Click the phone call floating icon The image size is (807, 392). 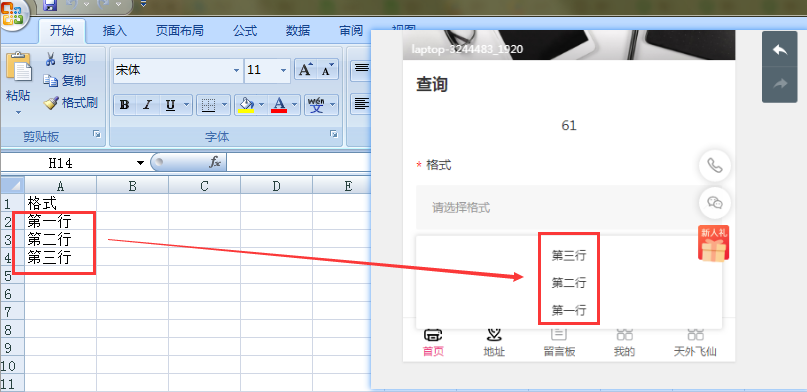[714, 166]
